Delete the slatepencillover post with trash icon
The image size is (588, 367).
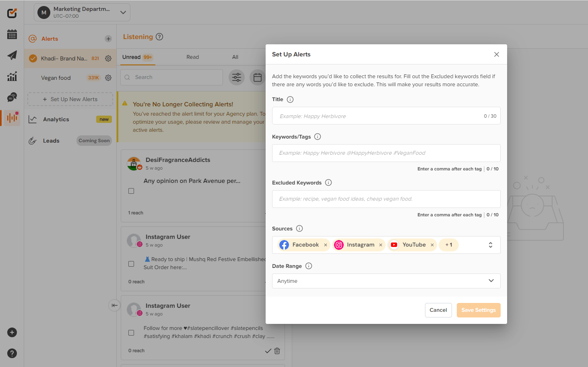pyautogui.click(x=277, y=351)
